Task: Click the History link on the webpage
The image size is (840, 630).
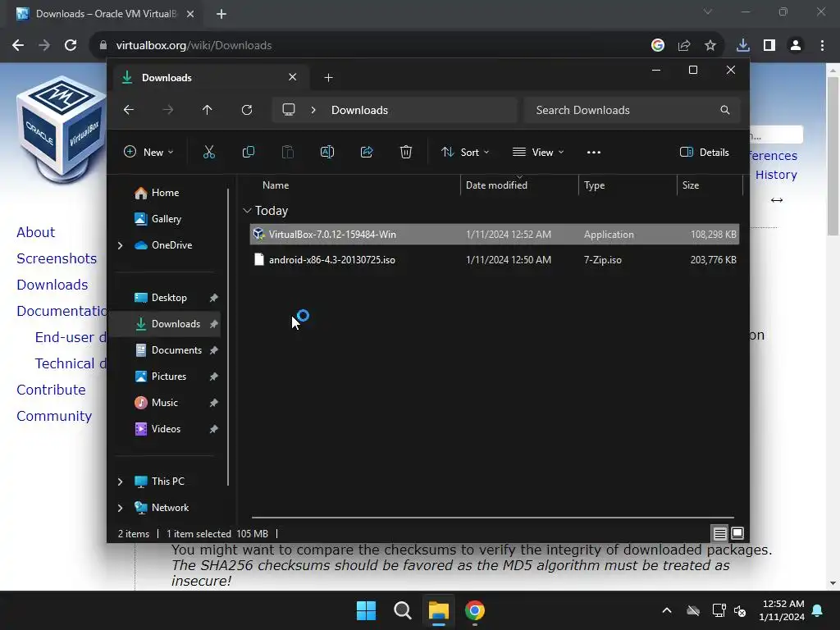Action: click(x=776, y=175)
